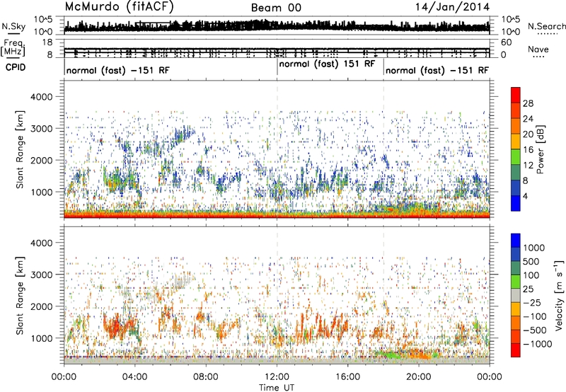Click the '60' Nave axis label
This screenshot has width=566, height=392.
click(506, 42)
